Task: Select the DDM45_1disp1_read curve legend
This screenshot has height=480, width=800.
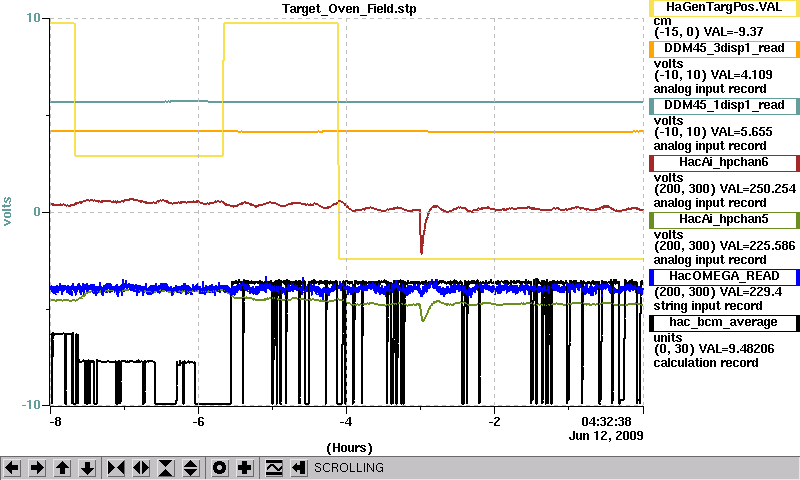Action: tap(724, 106)
